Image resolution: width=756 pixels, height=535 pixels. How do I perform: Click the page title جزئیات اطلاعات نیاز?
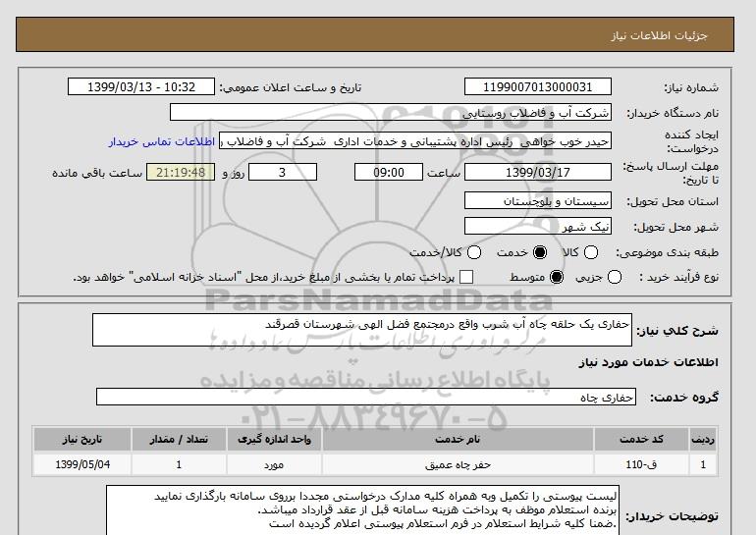click(659, 35)
